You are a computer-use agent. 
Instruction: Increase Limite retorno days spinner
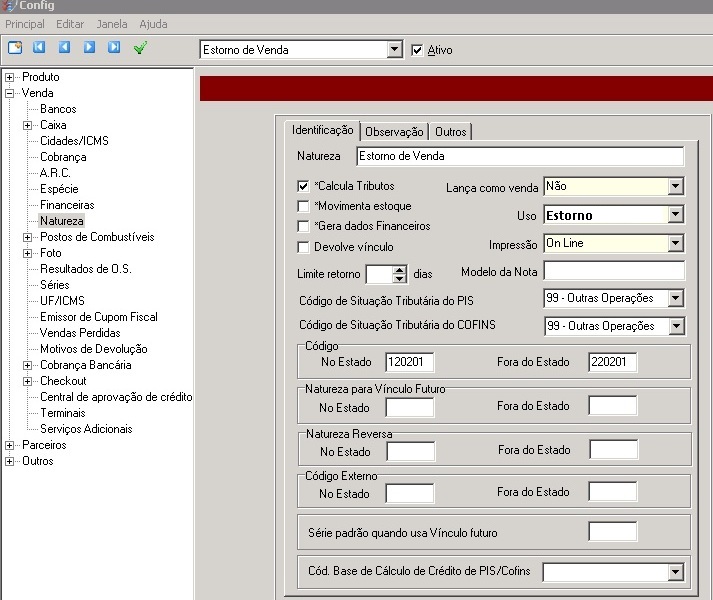pos(399,269)
